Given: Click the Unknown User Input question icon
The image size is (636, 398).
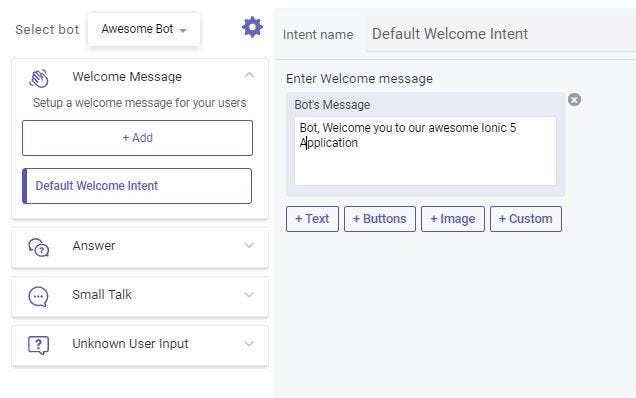Looking at the screenshot, I should click(38, 345).
